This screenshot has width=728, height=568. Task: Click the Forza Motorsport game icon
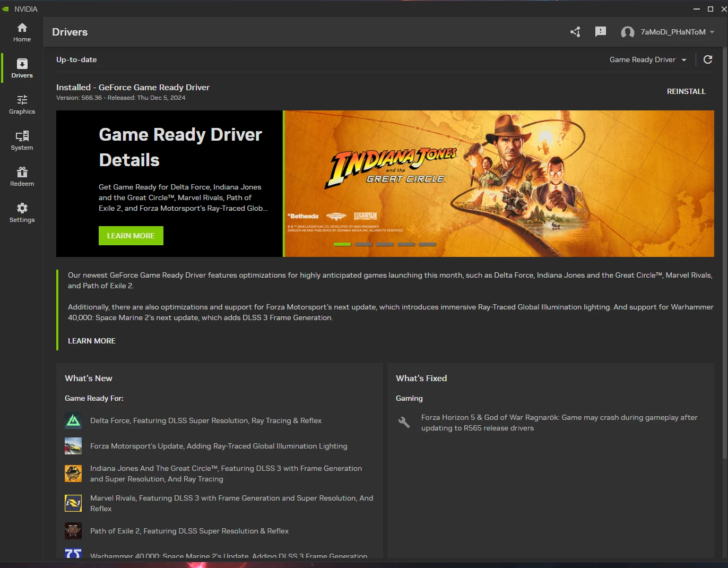coord(73,446)
